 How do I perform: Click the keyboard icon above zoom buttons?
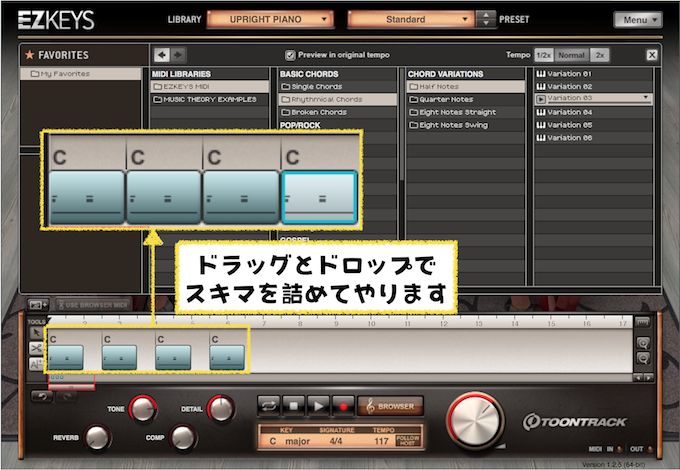point(642,323)
